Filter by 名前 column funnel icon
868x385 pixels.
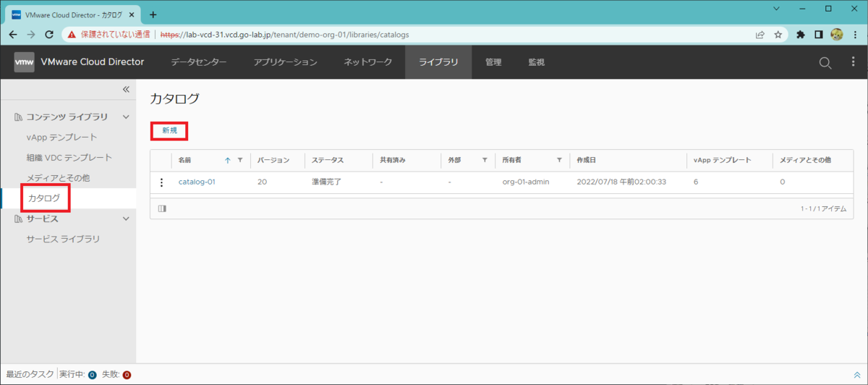click(x=240, y=160)
